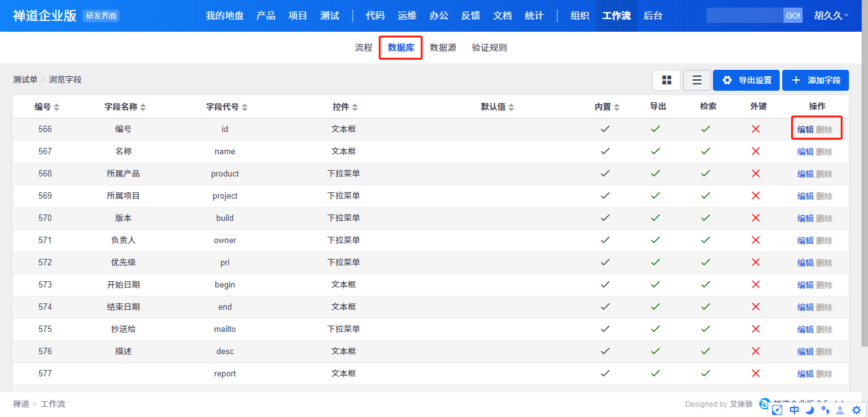Click the 添加字段 button

(815, 81)
